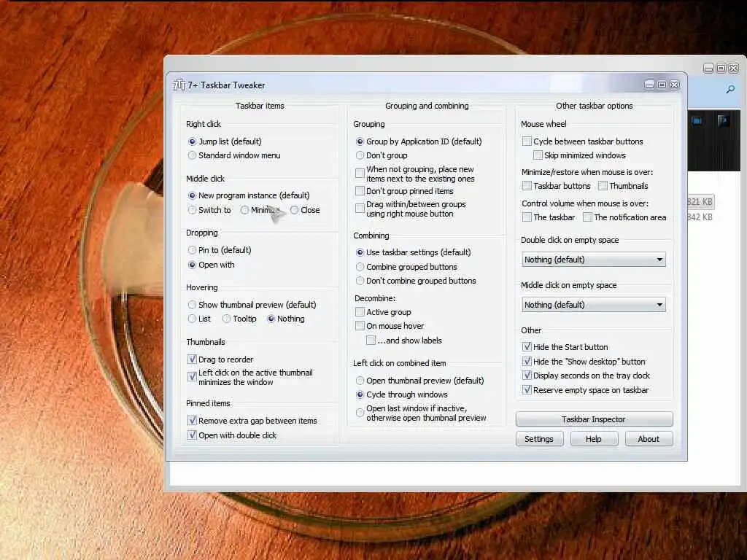
Task: Close the 7+ Taskbar Tweaker window
Action: point(675,85)
